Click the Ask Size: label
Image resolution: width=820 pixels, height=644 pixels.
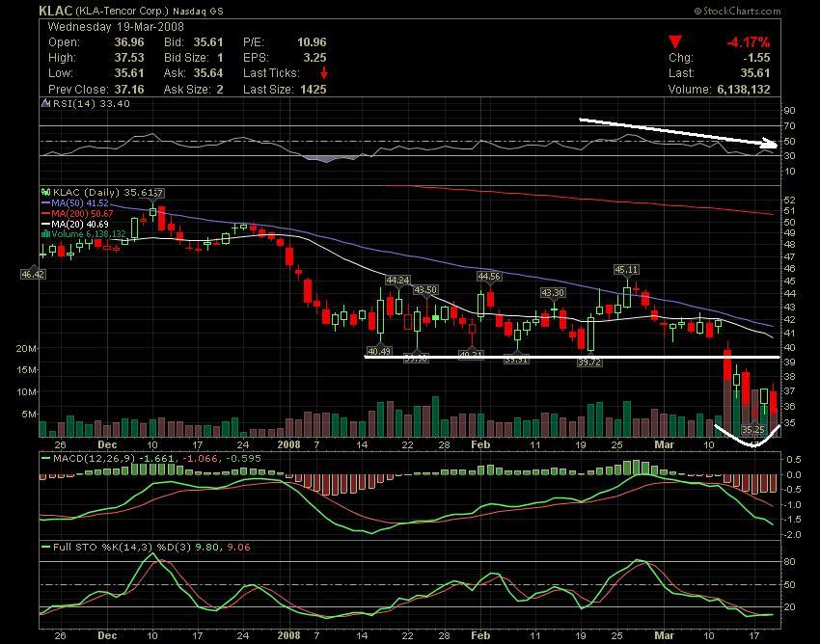[187, 90]
